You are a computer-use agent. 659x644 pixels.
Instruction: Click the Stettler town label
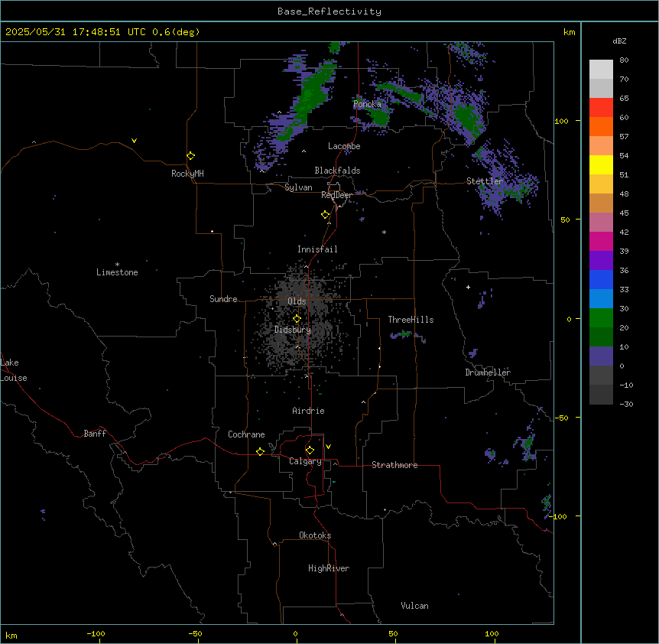pos(485,181)
